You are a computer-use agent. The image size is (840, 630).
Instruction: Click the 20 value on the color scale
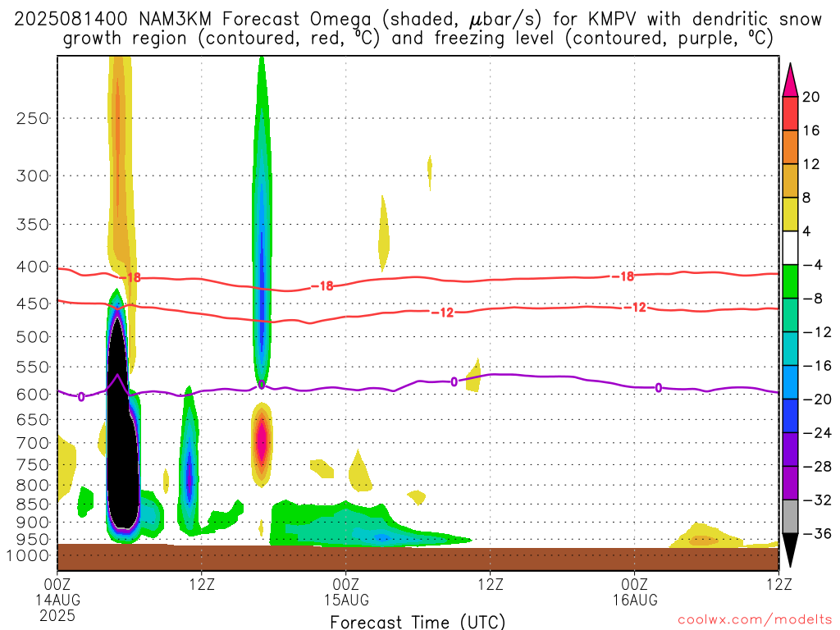click(x=811, y=97)
